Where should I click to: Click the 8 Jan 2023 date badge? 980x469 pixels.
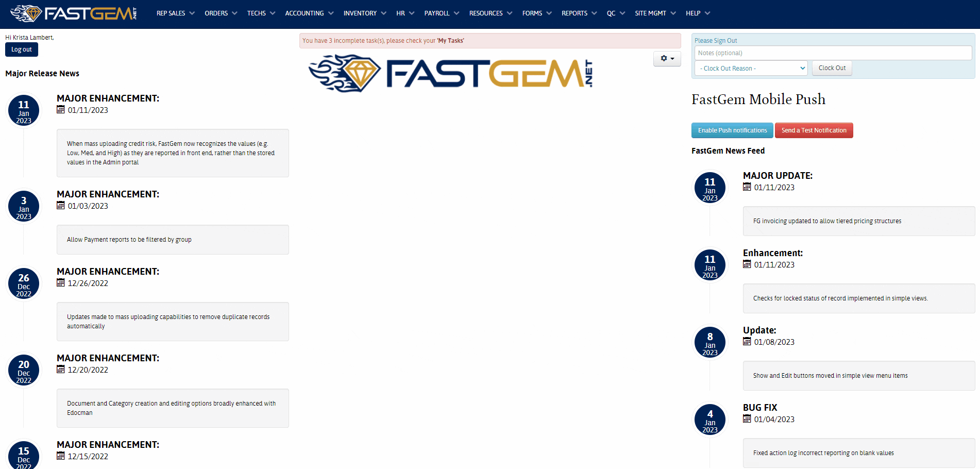coord(710,343)
